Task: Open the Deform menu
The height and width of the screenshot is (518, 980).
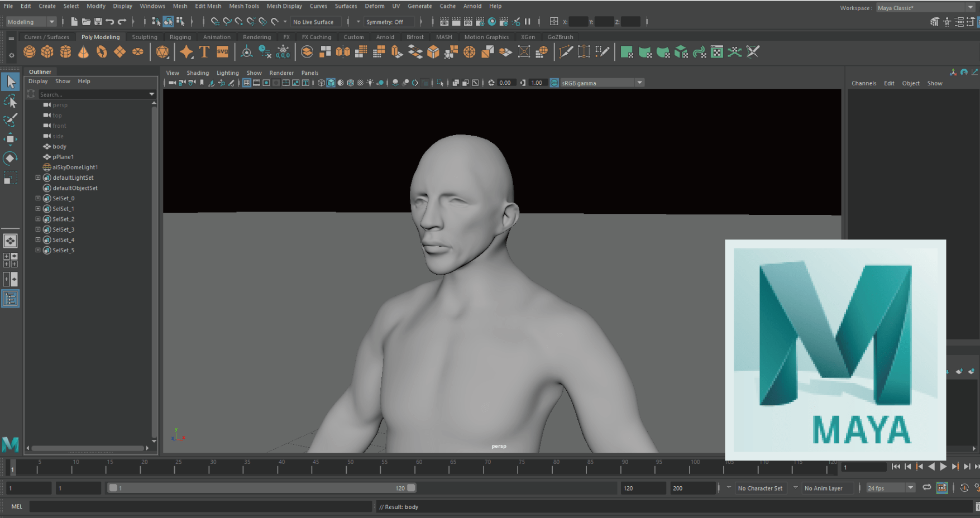Action: [375, 6]
